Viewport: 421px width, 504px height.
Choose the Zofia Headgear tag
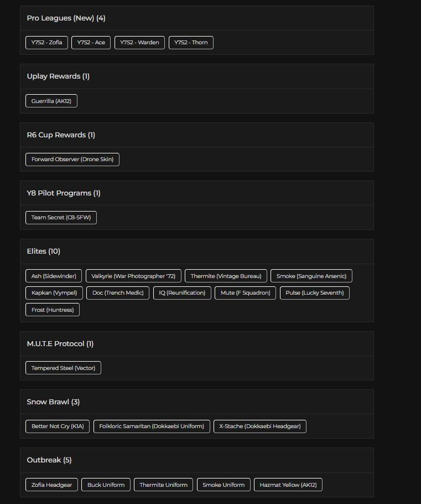click(x=52, y=485)
